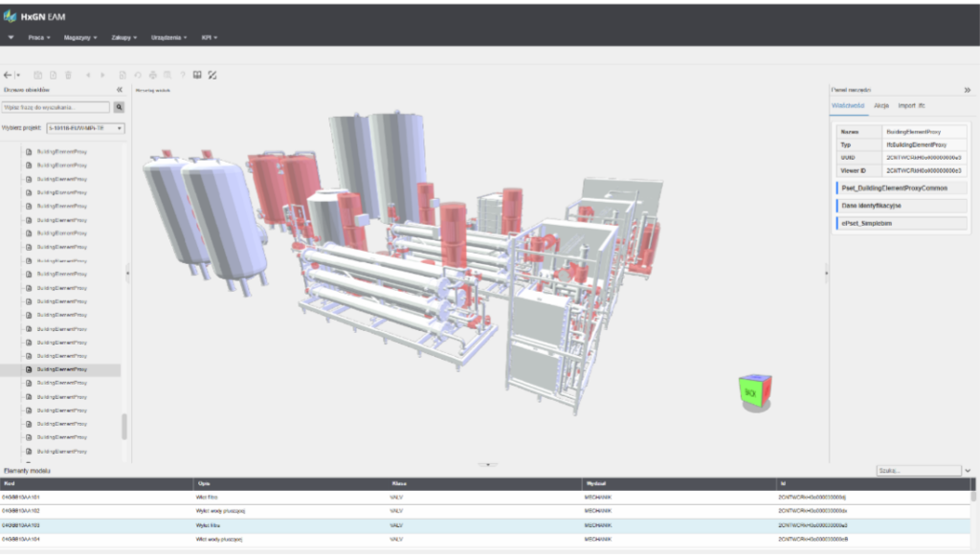Screen dimensions: 980x555
Task: Collapse the right tools panel
Action: click(x=967, y=90)
